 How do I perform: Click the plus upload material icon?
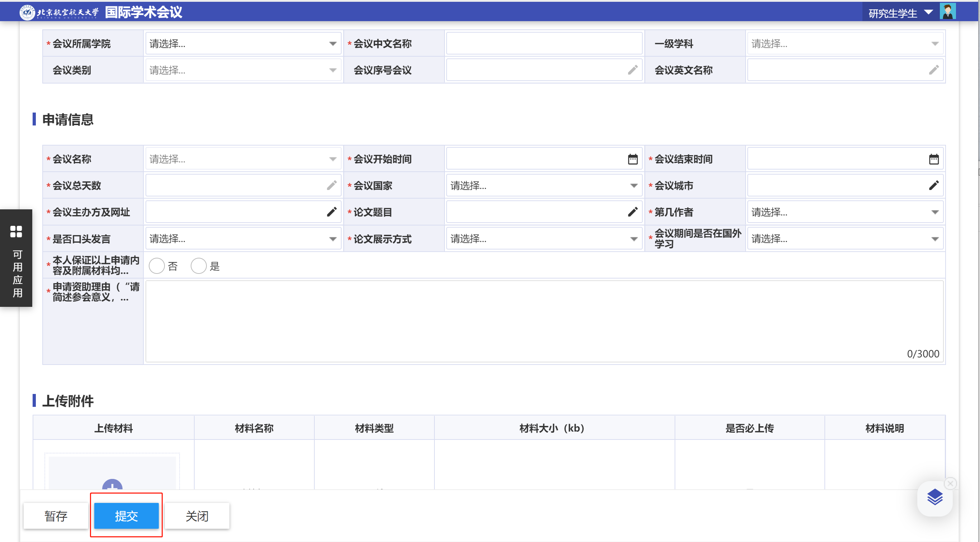(112, 485)
